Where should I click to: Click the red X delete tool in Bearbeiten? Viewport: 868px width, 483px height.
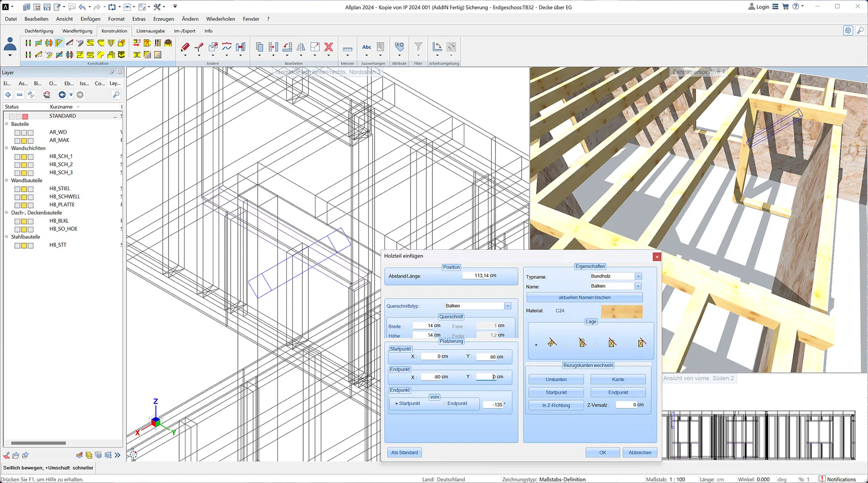(329, 47)
